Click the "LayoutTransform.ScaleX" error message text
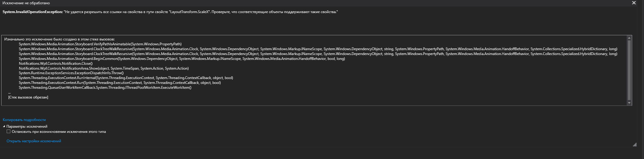Image resolution: width=644 pixels, height=159 pixels. pos(189,12)
